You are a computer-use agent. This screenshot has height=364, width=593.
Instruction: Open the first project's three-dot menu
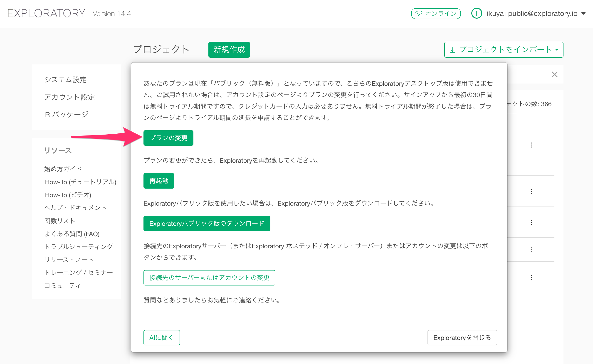coord(531,145)
